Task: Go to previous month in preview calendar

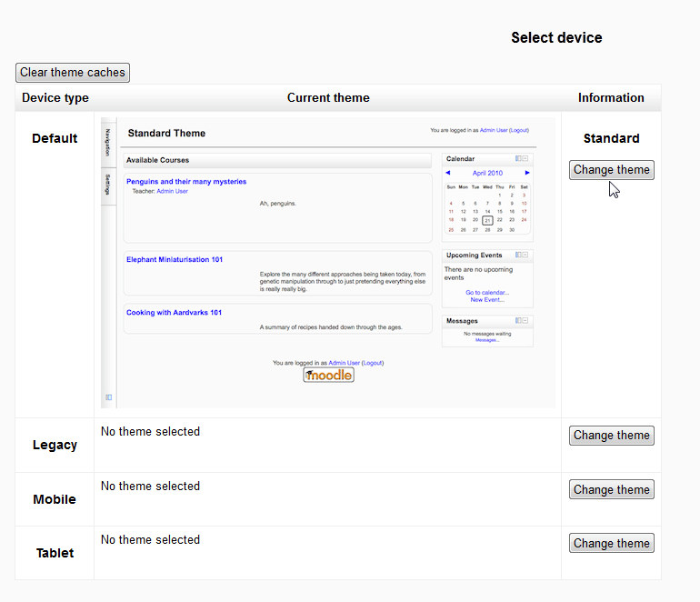Action: click(x=447, y=173)
